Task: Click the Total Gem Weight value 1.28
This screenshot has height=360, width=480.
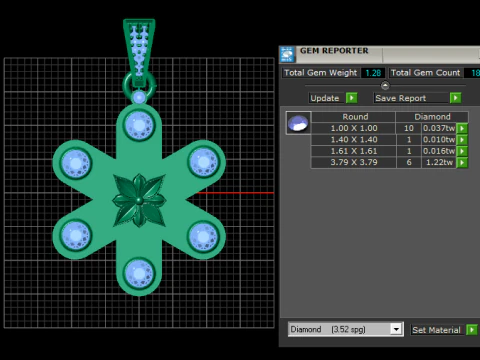Action: point(373,73)
